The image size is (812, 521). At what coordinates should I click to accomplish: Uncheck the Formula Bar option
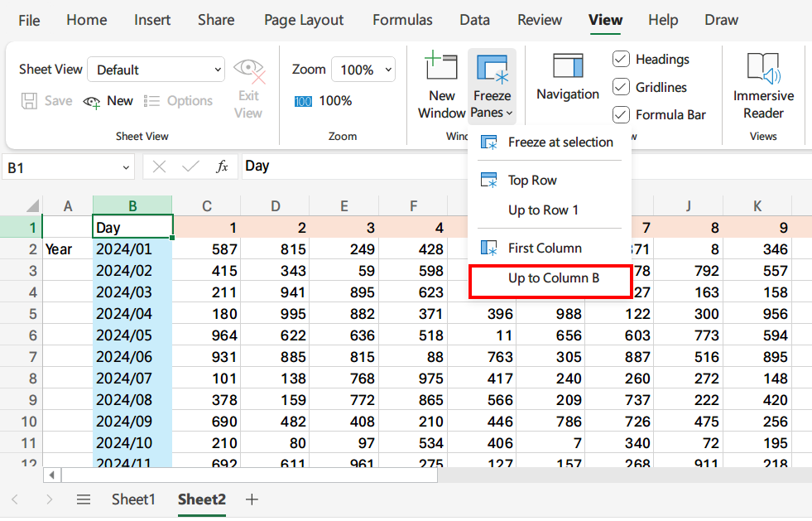(x=622, y=114)
